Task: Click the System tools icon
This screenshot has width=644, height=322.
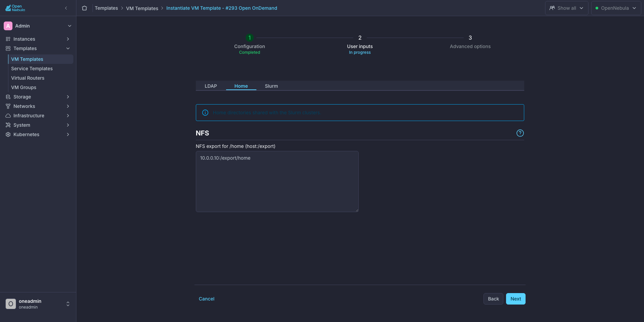Action: click(8, 125)
